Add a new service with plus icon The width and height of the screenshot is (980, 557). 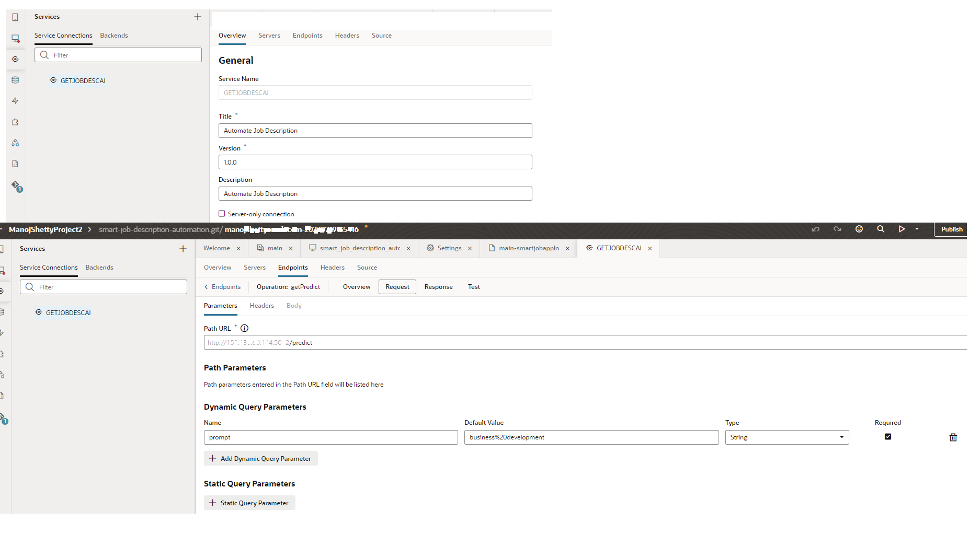(183, 249)
